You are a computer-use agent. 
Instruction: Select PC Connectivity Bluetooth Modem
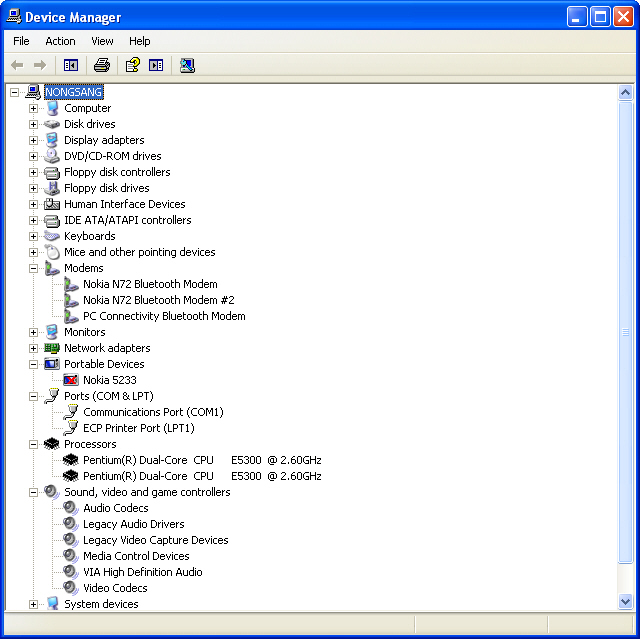[x=164, y=316]
